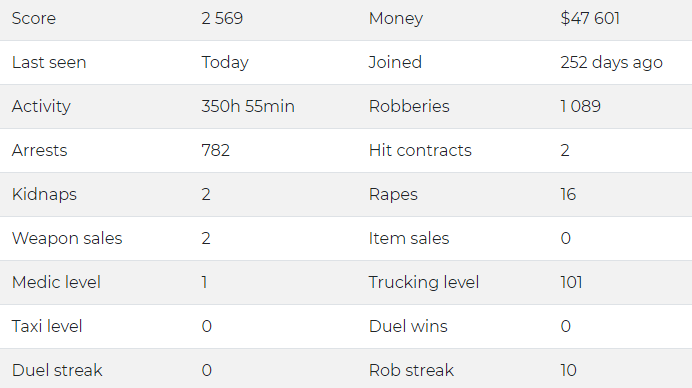Click the Item sales label
The image size is (692, 388).
[x=409, y=238]
